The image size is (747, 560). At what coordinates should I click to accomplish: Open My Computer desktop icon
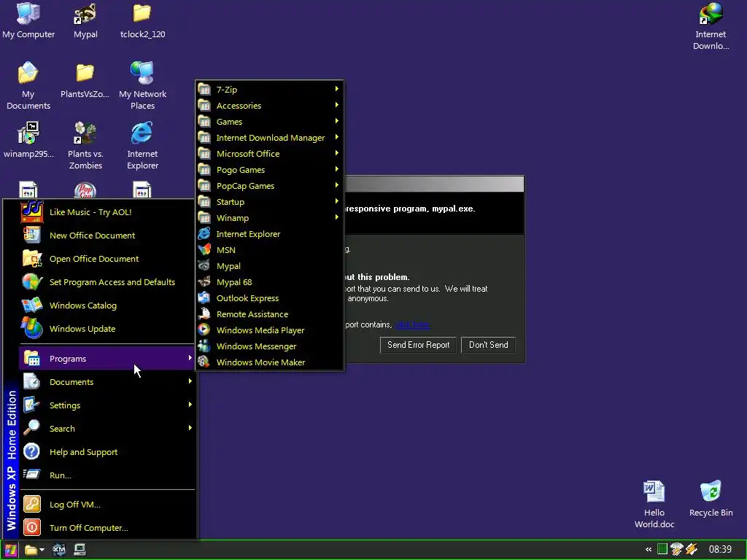click(x=28, y=20)
